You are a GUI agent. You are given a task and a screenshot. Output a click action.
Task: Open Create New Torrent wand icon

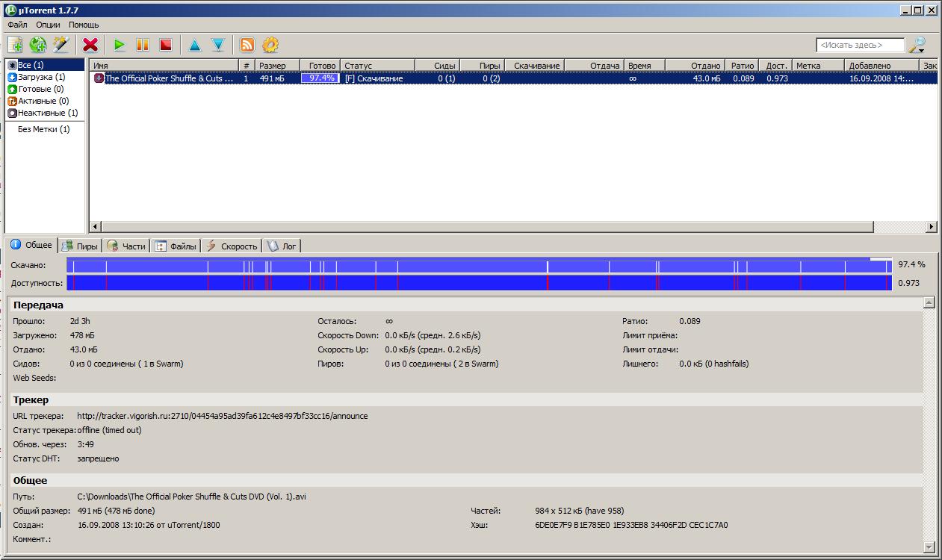[61, 45]
